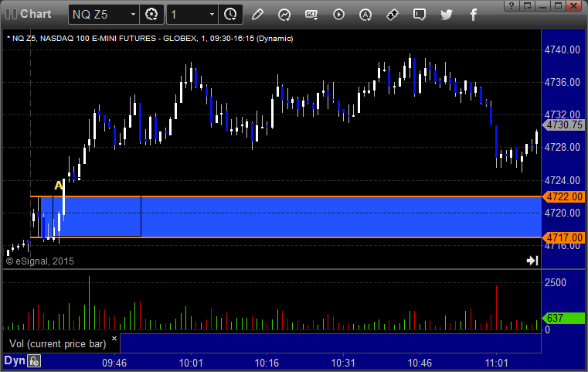Select the yellow 'A' chart annotation
The height and width of the screenshot is (372, 588).
[58, 186]
